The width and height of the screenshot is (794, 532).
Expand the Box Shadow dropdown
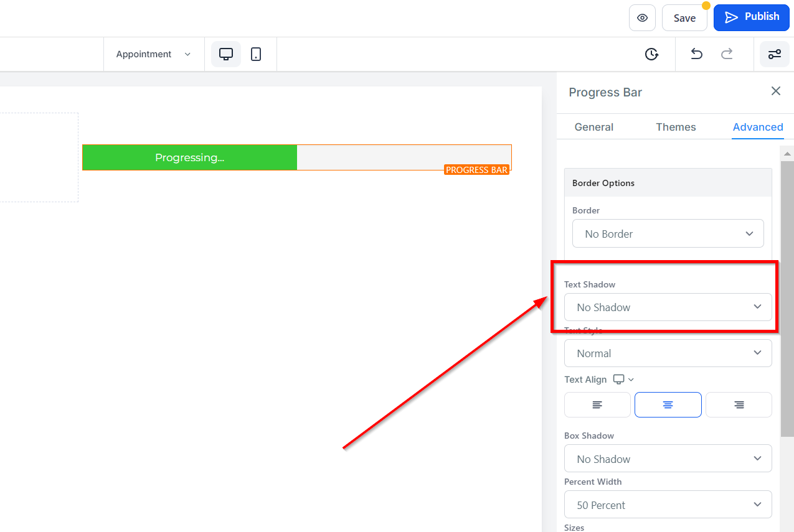(668, 459)
